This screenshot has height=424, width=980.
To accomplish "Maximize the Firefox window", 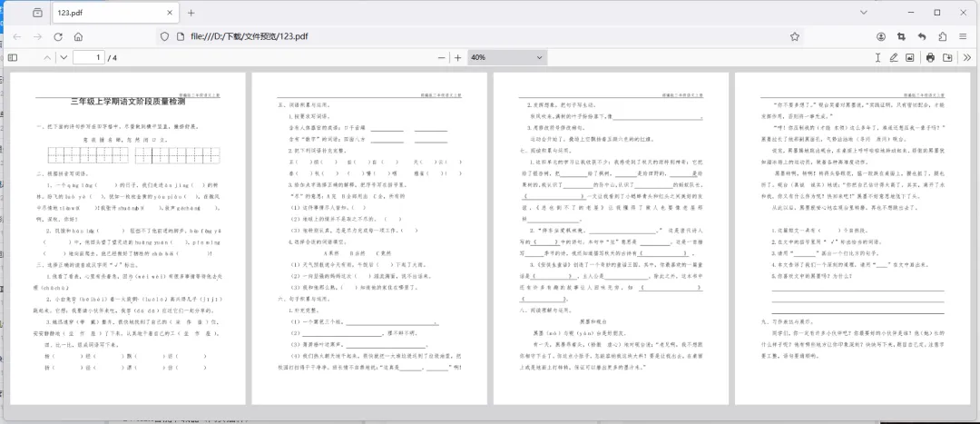I will 936,13.
